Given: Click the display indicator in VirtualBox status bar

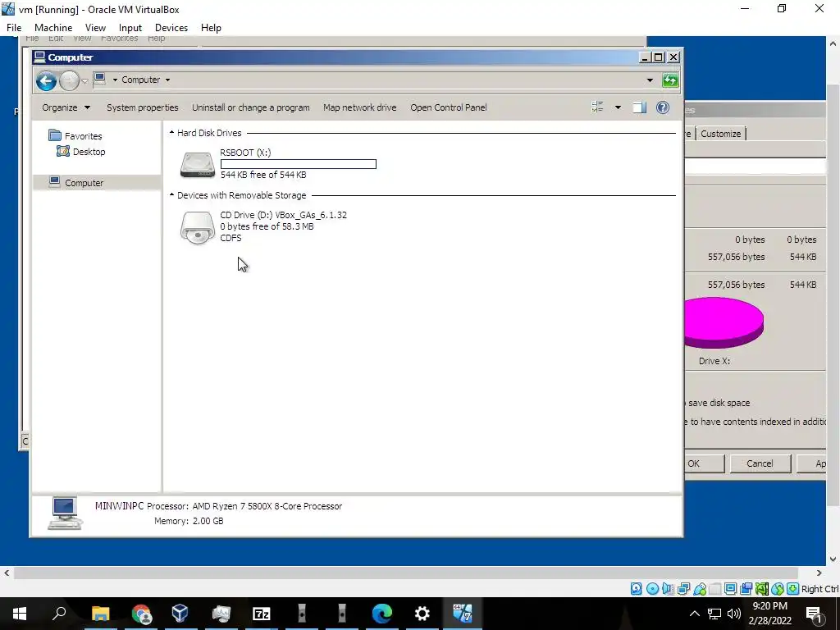Looking at the screenshot, I should 730,589.
